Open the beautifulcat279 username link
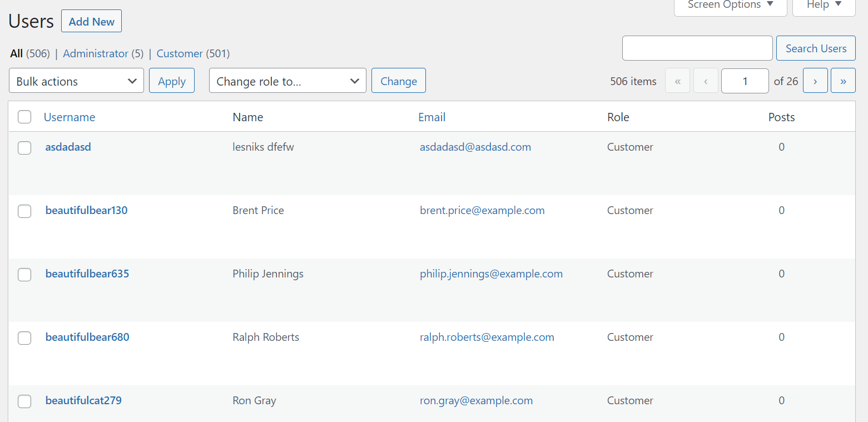This screenshot has width=868, height=422. [x=83, y=401]
